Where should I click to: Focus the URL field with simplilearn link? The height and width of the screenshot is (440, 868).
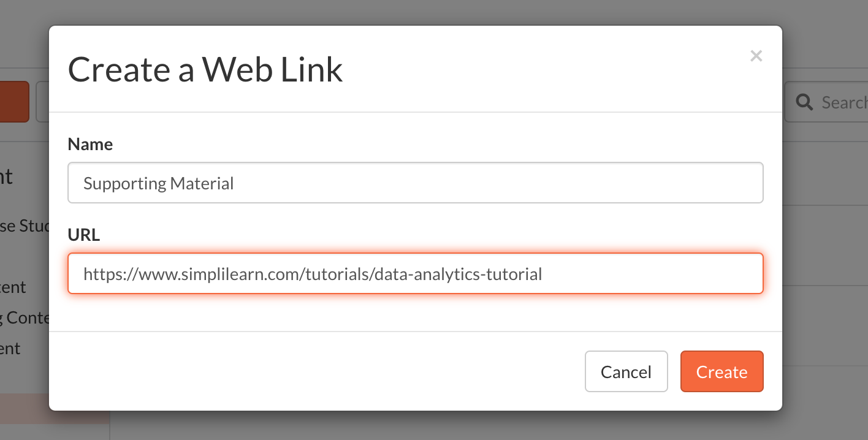coord(416,273)
